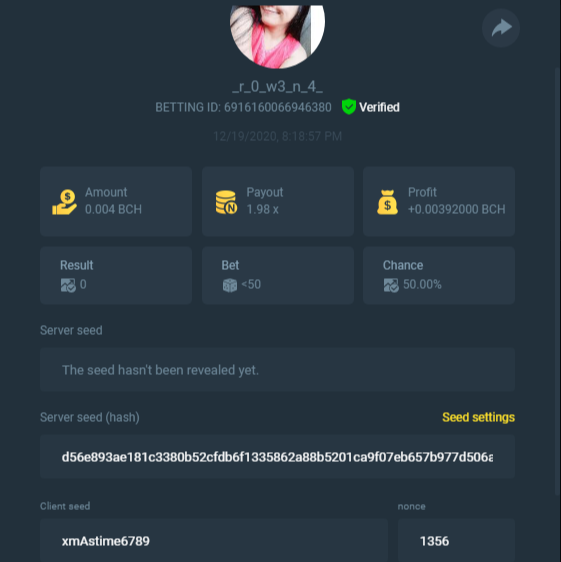
Task: Click the Bet dice icon
Action: (x=230, y=285)
